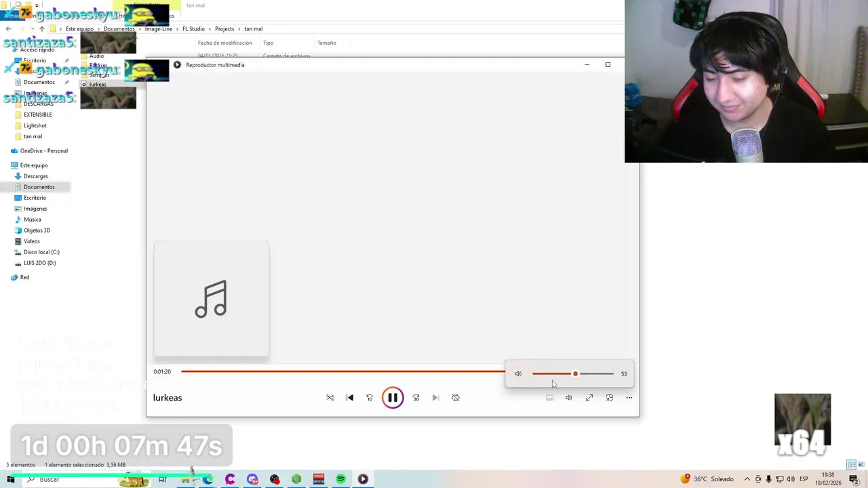The height and width of the screenshot is (488, 868).
Task: Select Image-Line in the address path
Action: click(159, 28)
